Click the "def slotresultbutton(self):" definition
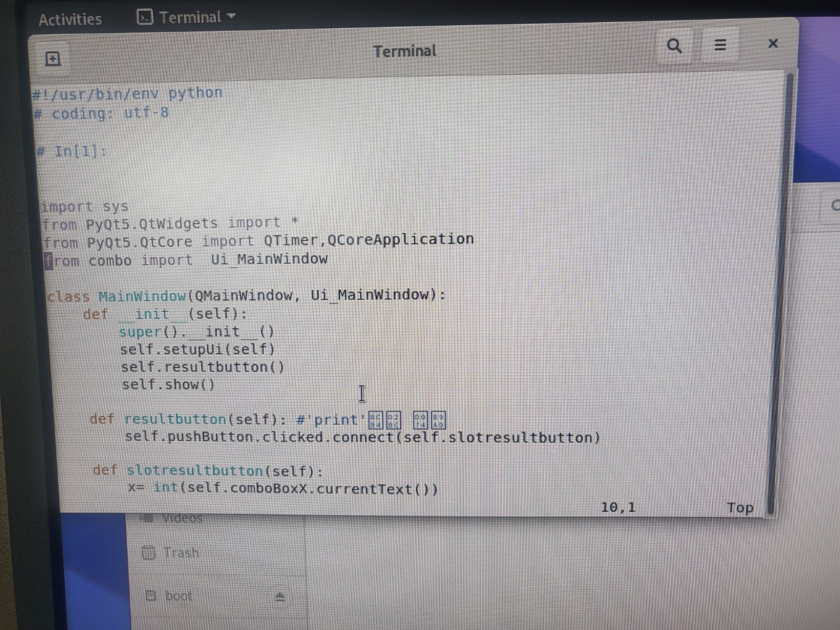Viewport: 840px width, 630px height. [x=208, y=470]
